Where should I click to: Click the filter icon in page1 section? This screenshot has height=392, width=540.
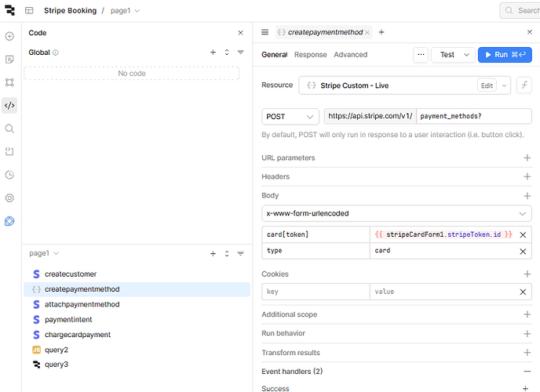click(240, 254)
